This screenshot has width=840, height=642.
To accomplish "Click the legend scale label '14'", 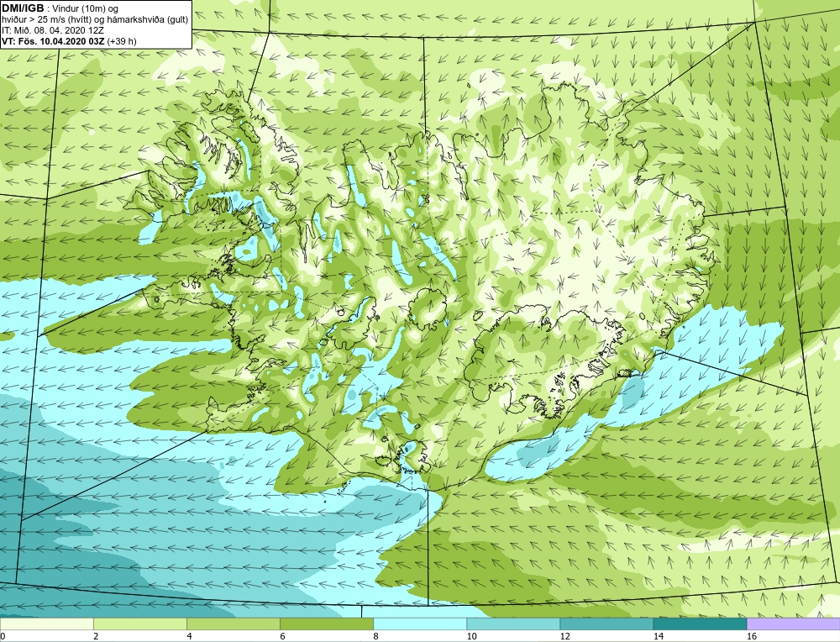I will (658, 637).
